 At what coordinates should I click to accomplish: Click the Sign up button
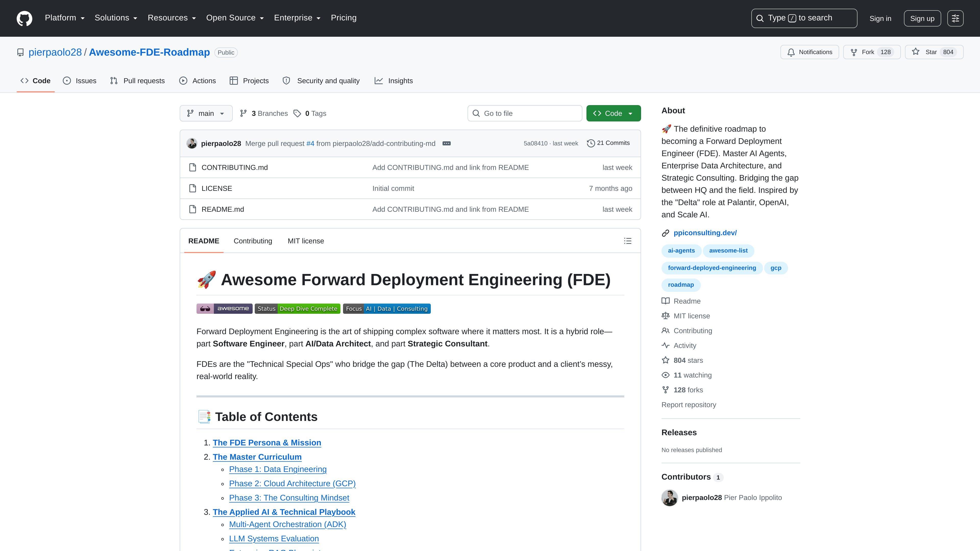922,18
